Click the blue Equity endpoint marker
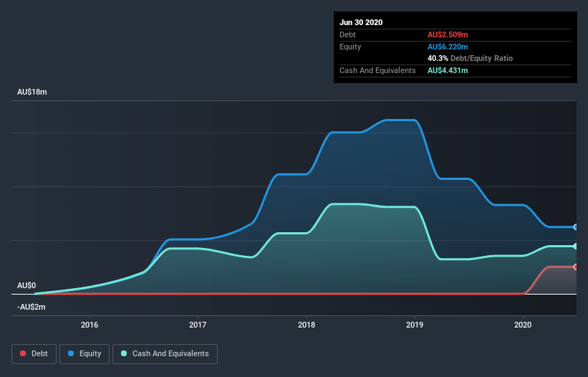This screenshot has height=377, width=588. click(x=576, y=227)
